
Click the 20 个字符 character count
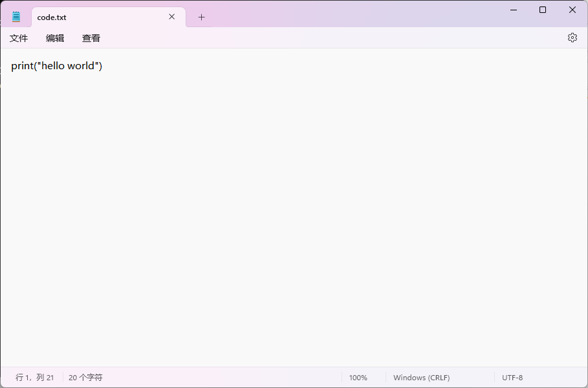coord(85,378)
